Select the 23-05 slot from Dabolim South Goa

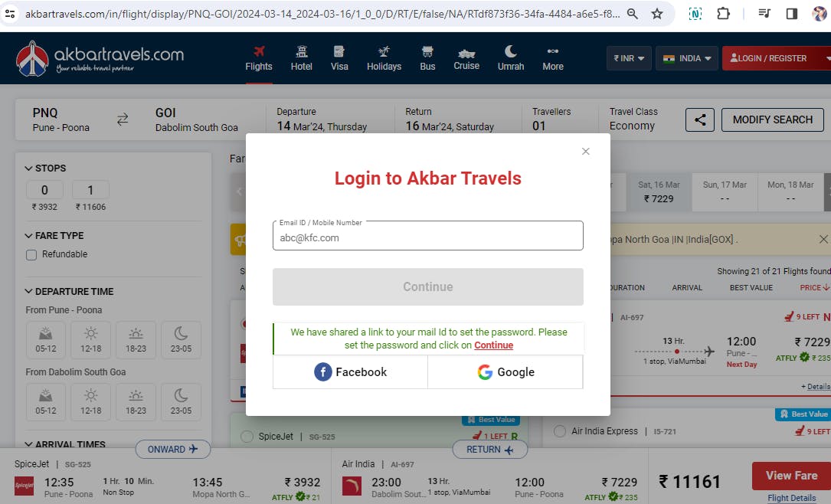(181, 401)
